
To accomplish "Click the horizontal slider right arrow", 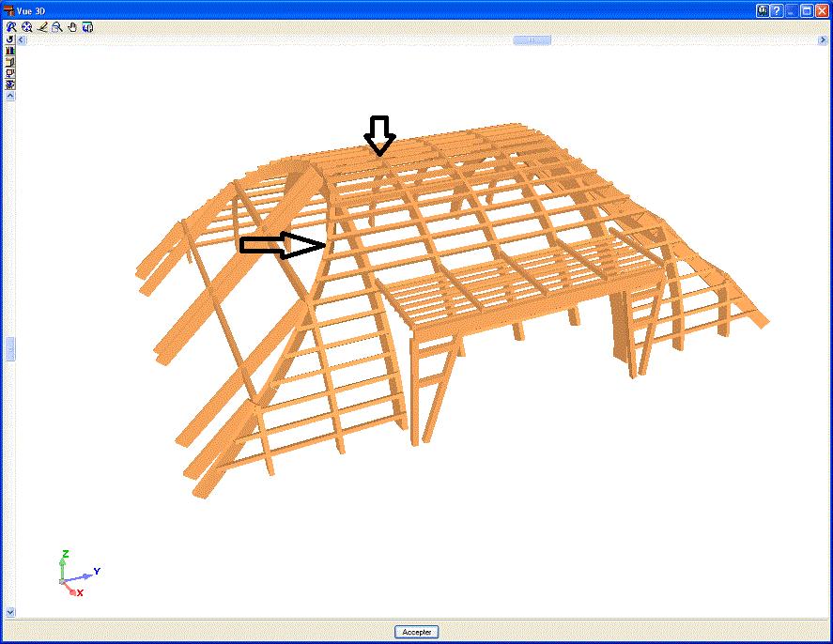I will pyautogui.click(x=823, y=39).
